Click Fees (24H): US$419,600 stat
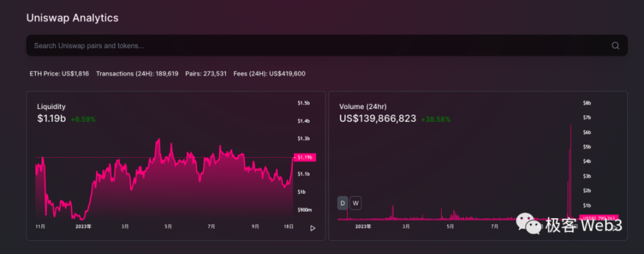 [x=270, y=74]
